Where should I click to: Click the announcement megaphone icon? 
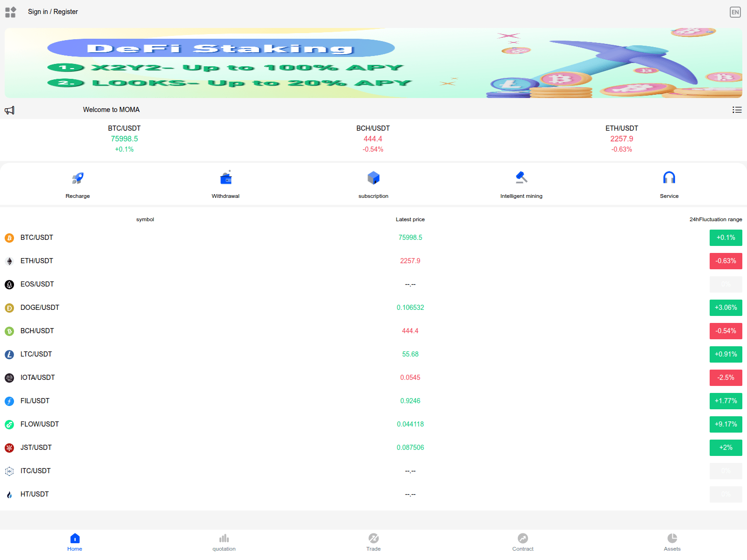point(10,110)
